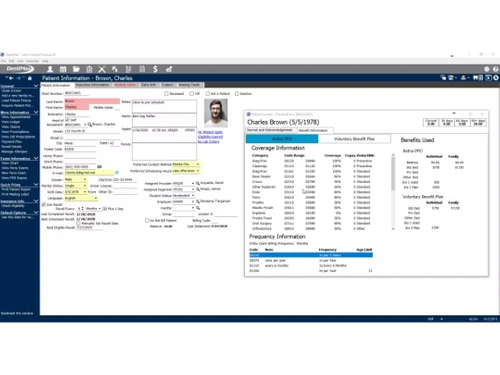Enable Manually Set Recall Date checkbox
The width and height of the screenshot is (500, 375).
pos(78,223)
